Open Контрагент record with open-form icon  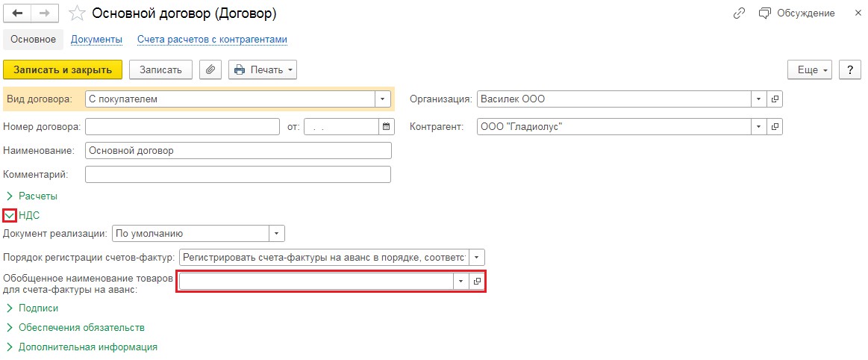coord(775,127)
